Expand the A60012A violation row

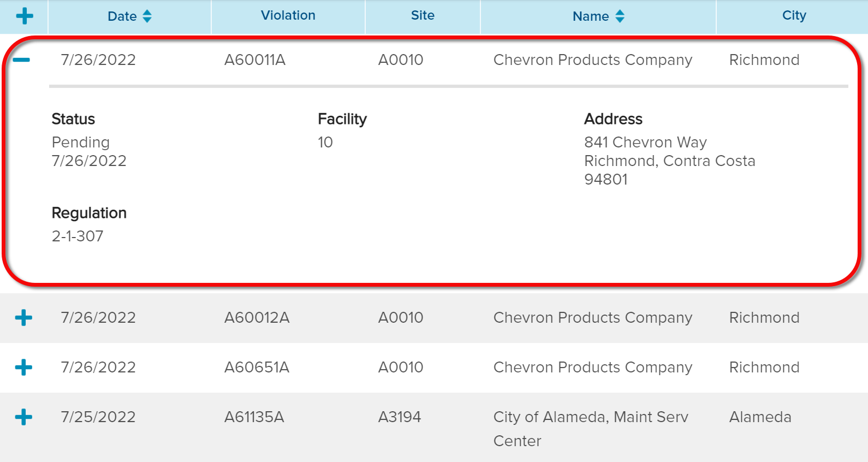23,317
